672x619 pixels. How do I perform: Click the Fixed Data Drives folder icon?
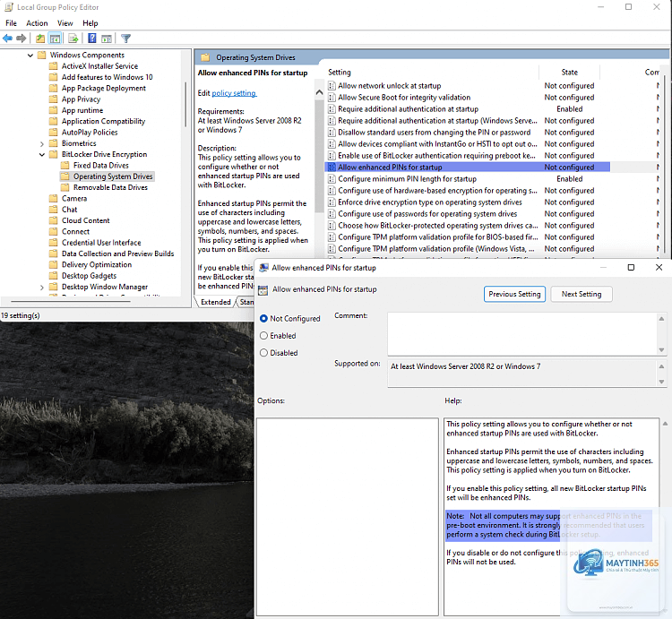point(65,166)
